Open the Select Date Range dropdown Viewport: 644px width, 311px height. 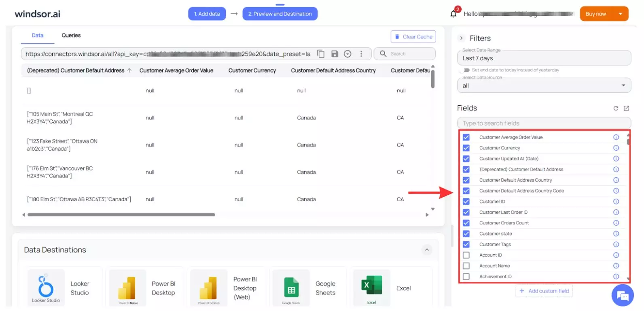coord(544,58)
